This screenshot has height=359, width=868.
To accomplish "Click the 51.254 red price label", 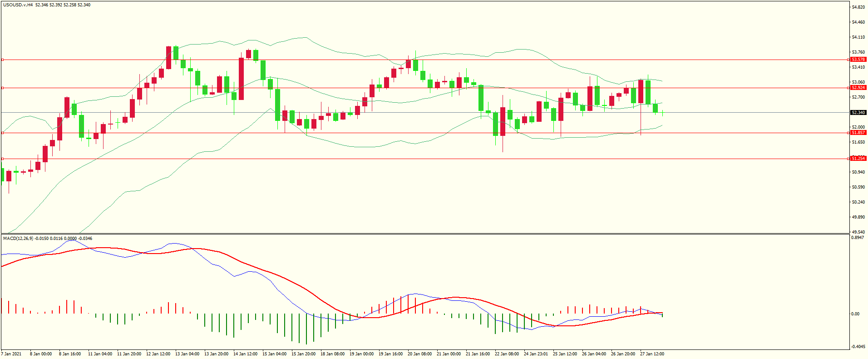I will pos(858,159).
